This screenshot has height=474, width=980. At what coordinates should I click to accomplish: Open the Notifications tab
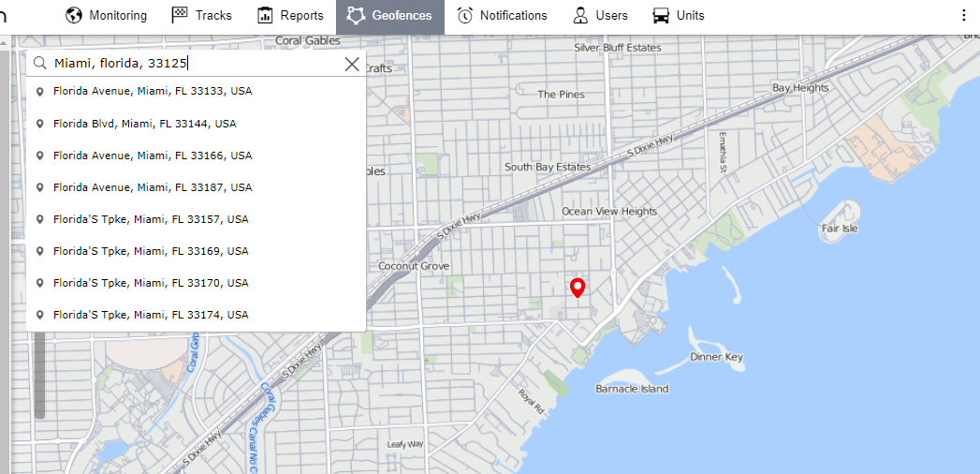click(x=503, y=16)
